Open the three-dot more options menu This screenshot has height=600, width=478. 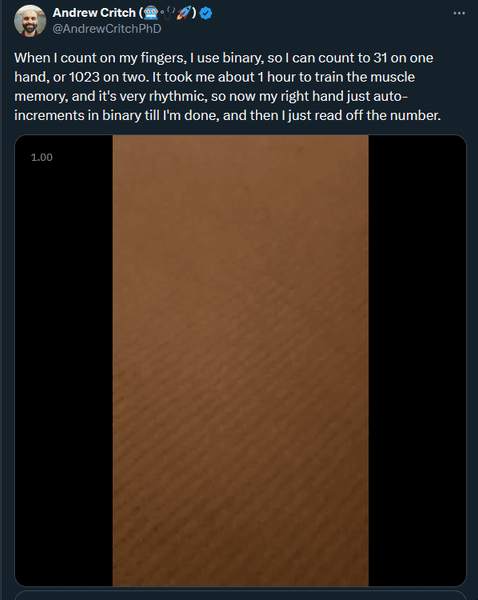(459, 13)
